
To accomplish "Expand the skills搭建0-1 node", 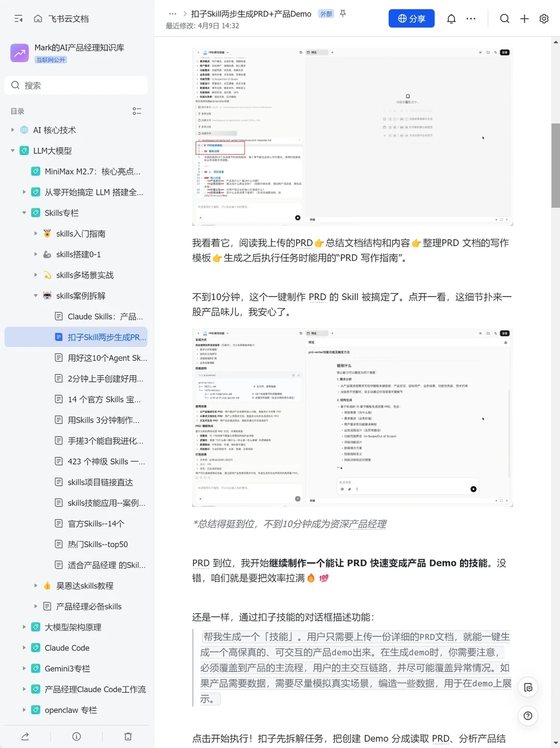I will tap(35, 255).
